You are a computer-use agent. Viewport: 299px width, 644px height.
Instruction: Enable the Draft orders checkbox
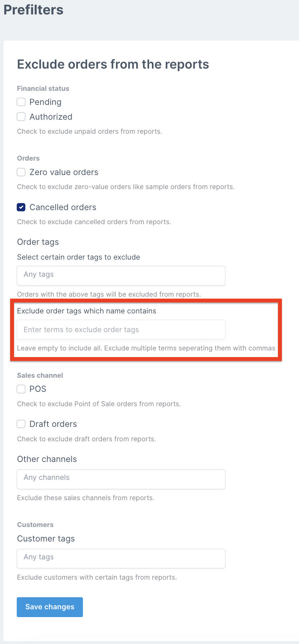tap(21, 424)
